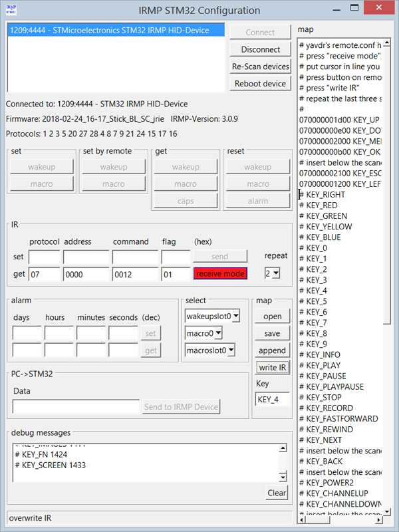399x532 pixels.
Task: Click the map append button
Action: pyautogui.click(x=273, y=350)
